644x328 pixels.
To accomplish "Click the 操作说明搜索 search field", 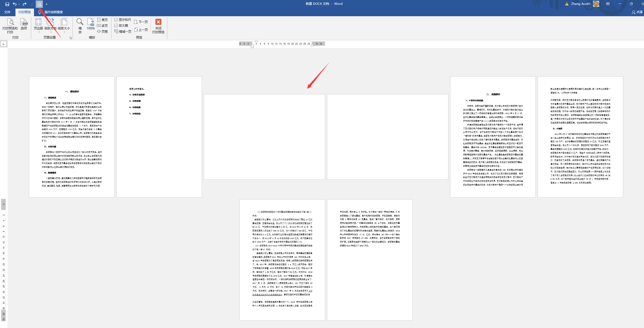I will click(54, 12).
